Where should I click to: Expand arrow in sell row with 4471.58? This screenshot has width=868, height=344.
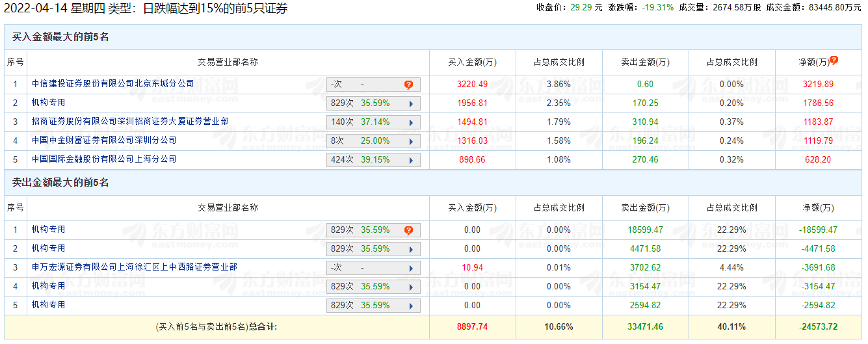[411, 249]
